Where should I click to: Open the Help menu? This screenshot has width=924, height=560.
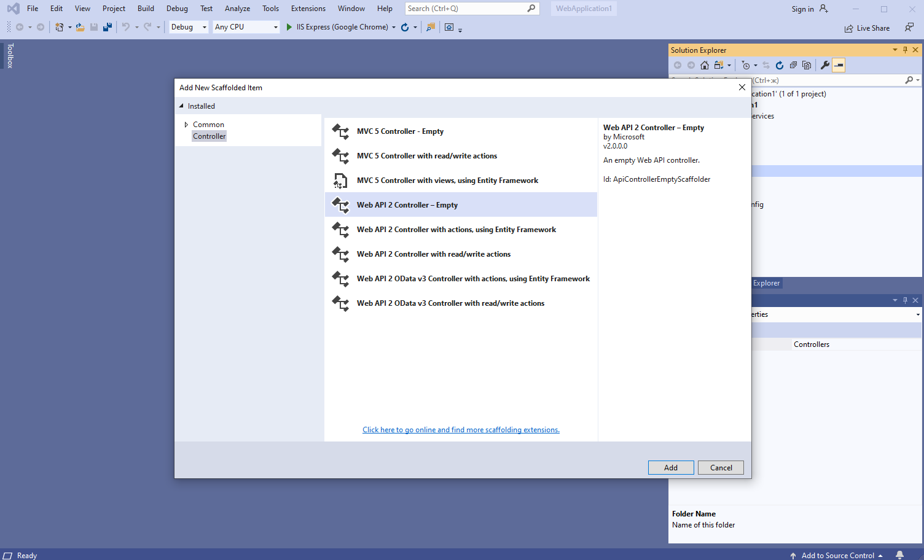[385, 9]
